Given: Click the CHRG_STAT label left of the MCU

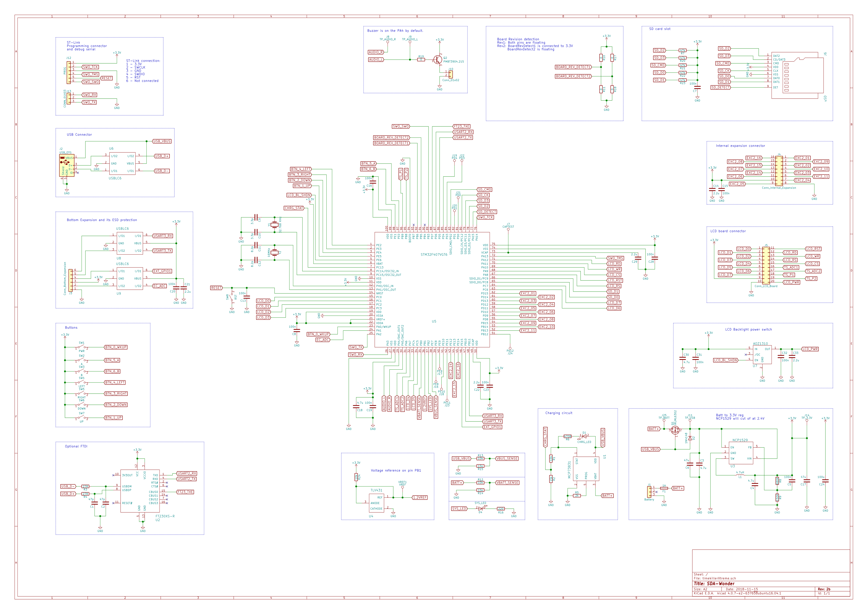Looking at the screenshot, I should coord(294,208).
